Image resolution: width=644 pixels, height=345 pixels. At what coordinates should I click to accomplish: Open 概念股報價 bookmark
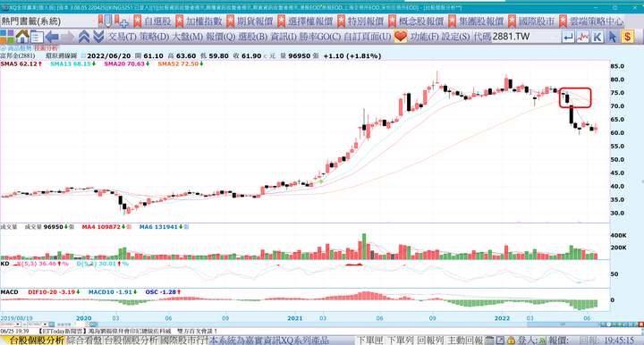point(417,21)
